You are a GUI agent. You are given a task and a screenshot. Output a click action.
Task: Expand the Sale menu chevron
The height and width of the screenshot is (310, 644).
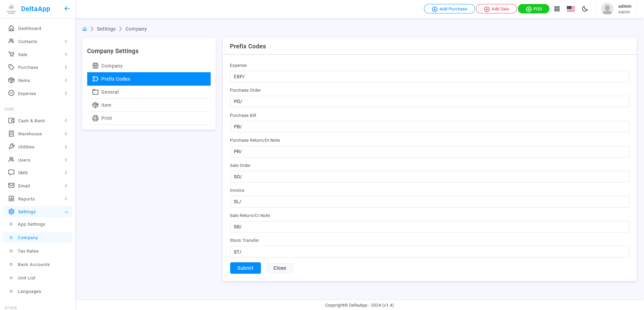[66, 54]
